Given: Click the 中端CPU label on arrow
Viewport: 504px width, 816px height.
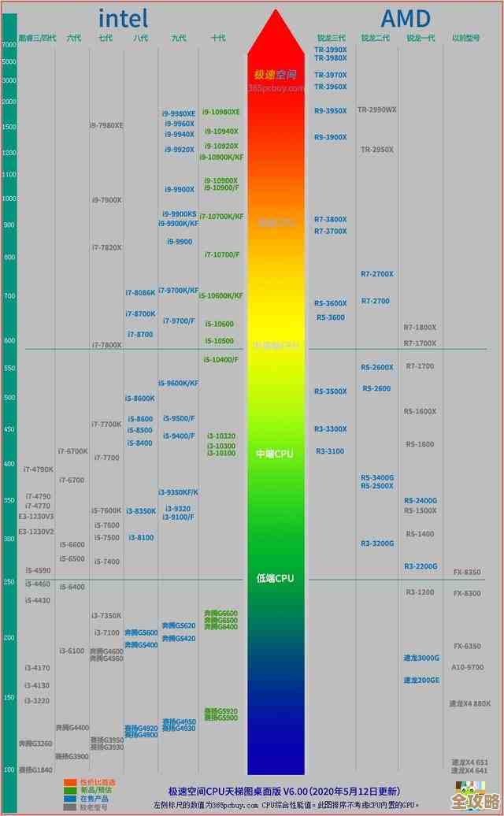Looking at the screenshot, I should tap(275, 454).
